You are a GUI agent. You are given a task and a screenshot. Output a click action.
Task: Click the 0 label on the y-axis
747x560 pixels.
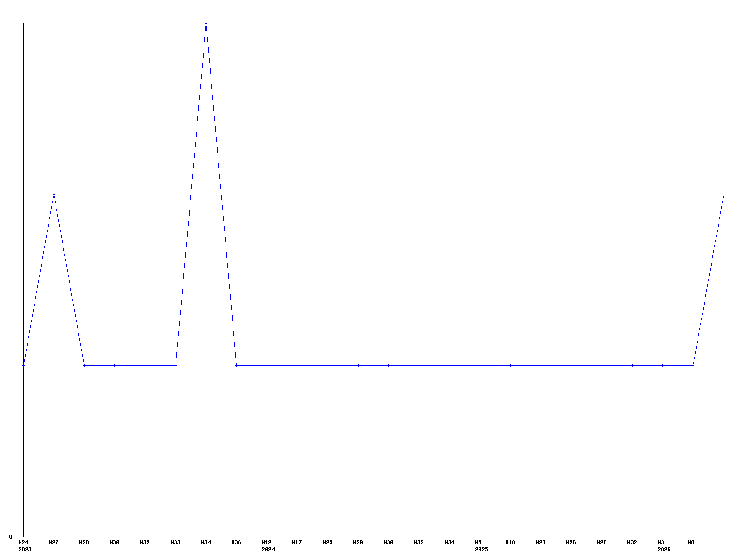coord(11,537)
